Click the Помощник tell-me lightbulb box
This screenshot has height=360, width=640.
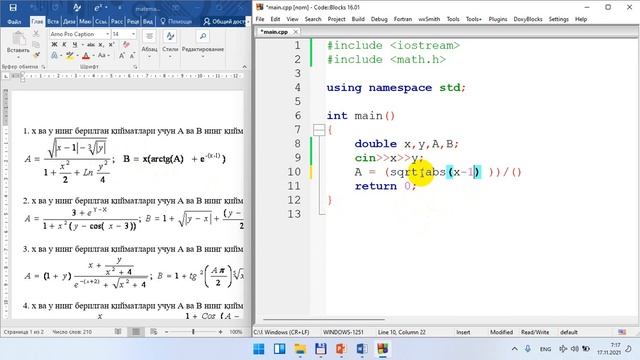click(x=176, y=21)
